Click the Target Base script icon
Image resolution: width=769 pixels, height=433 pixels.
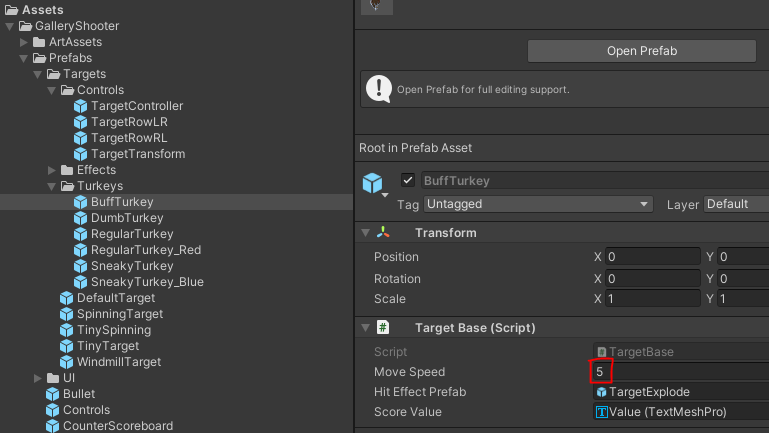tap(384, 328)
